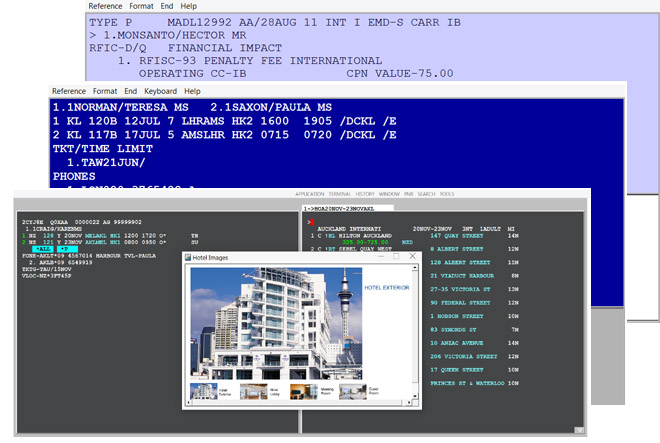
Task: Show the Meeting Room thumbnail image
Action: tap(303, 389)
